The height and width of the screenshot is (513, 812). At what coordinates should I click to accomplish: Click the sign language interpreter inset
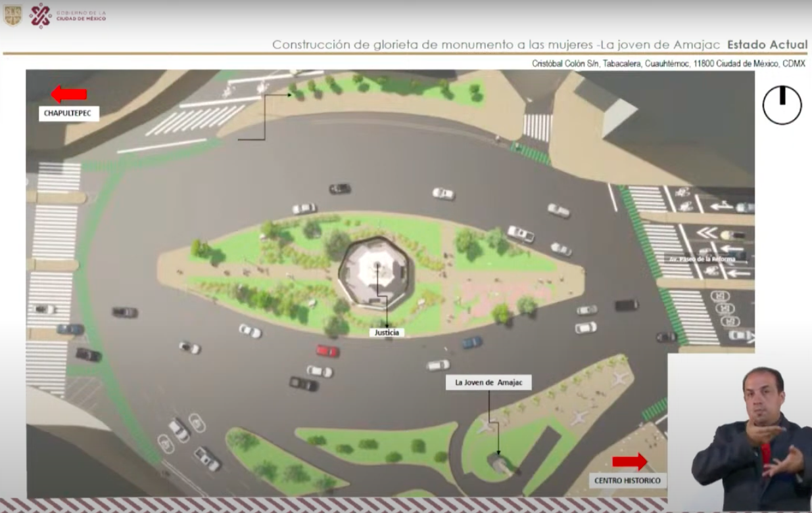pyautogui.click(x=740, y=432)
